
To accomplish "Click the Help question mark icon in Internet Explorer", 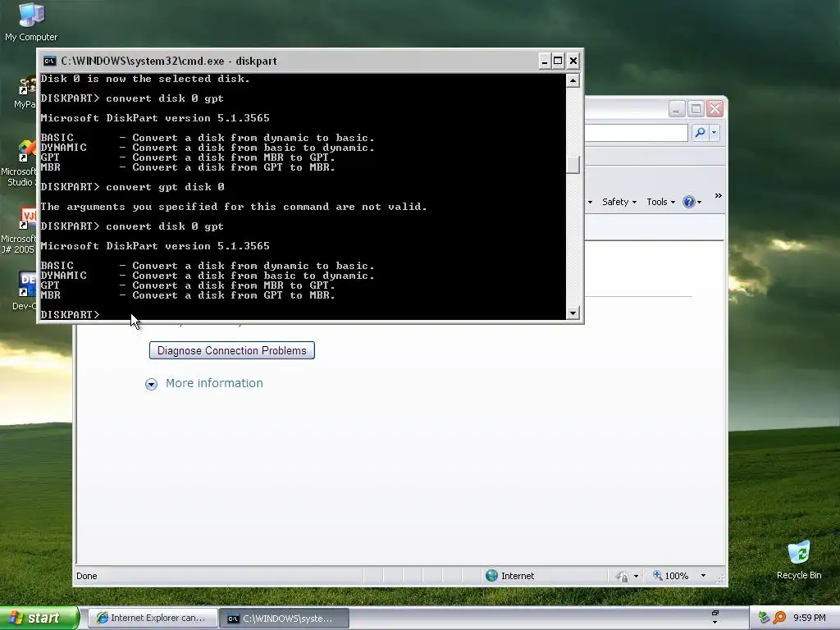I will coord(688,202).
